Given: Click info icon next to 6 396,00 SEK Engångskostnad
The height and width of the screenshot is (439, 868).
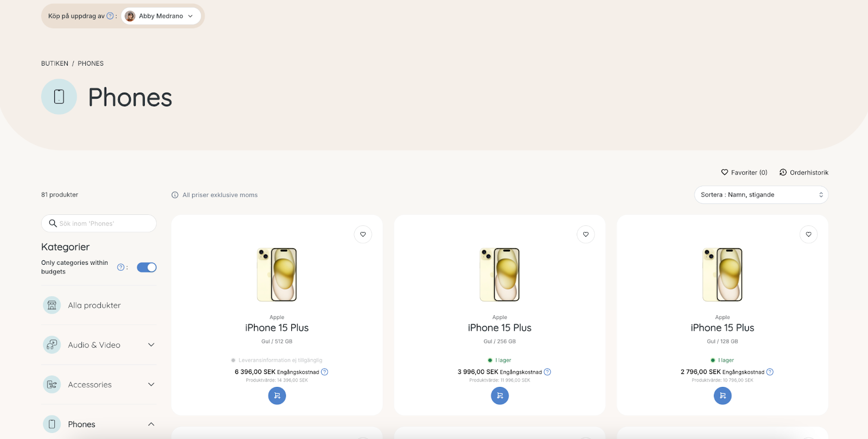Looking at the screenshot, I should [x=324, y=372].
